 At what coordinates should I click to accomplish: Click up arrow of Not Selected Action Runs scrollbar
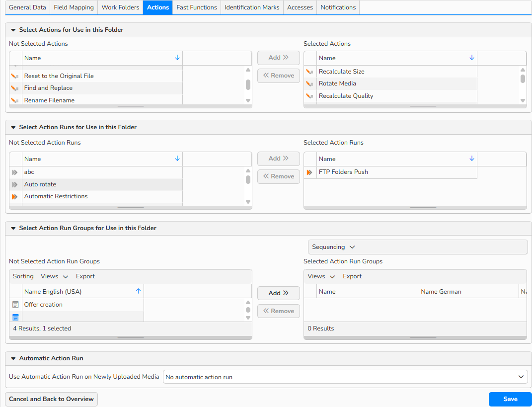click(x=248, y=171)
